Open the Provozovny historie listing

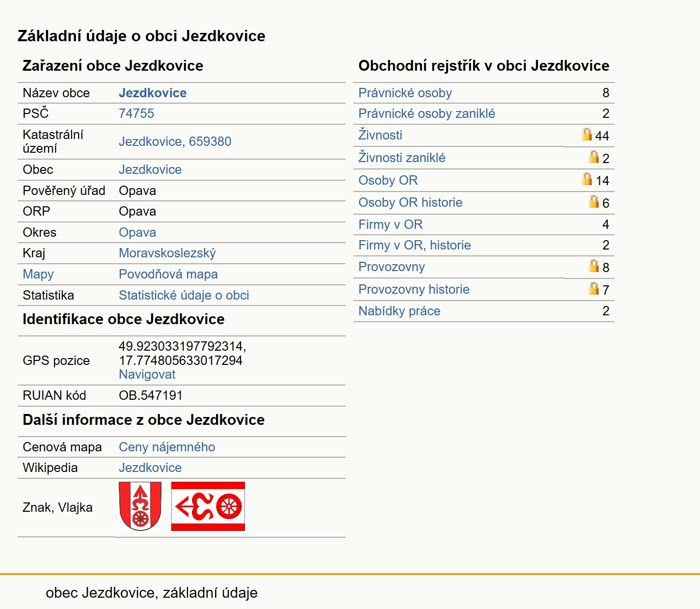414,289
